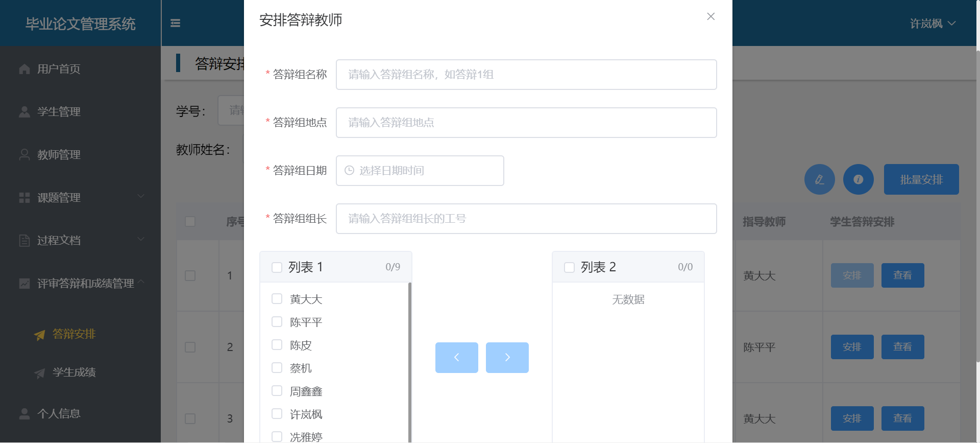Click the 列表 1 vertical scrollbar
The width and height of the screenshot is (980, 443).
coord(410,363)
